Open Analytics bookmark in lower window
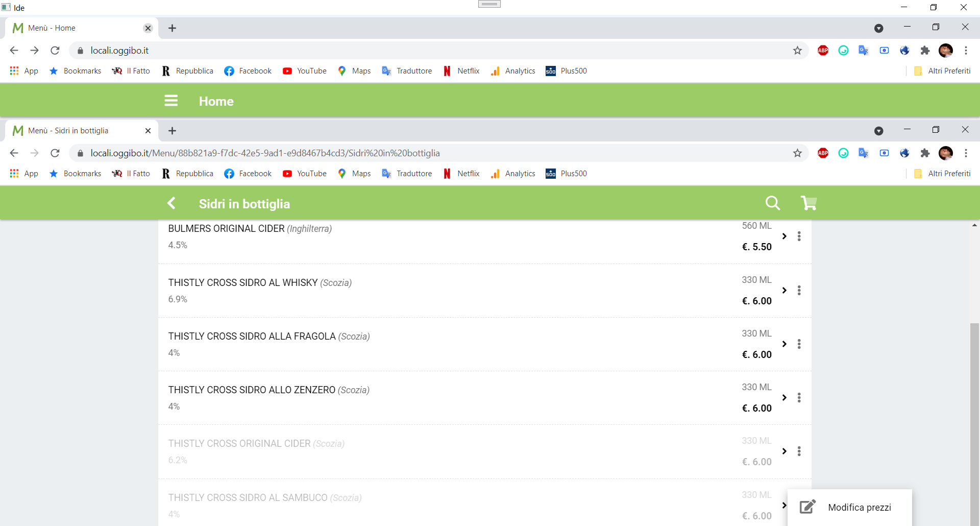The height and width of the screenshot is (526, 980). coord(513,174)
